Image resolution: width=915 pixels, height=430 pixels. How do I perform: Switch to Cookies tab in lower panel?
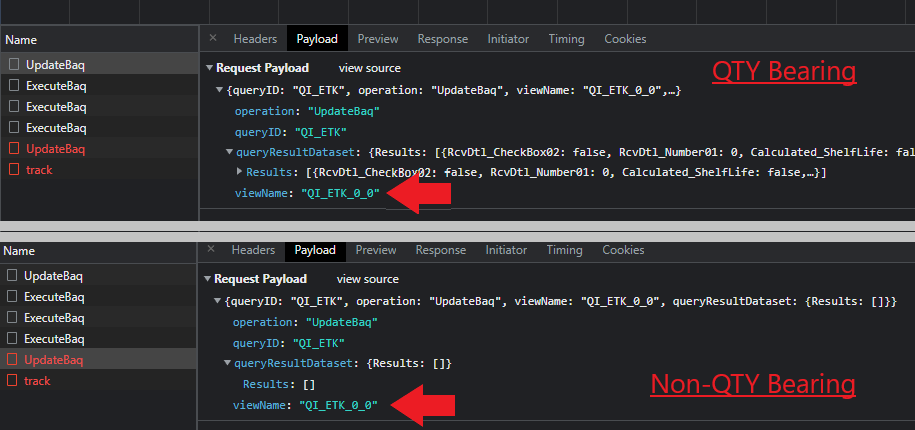click(x=623, y=250)
